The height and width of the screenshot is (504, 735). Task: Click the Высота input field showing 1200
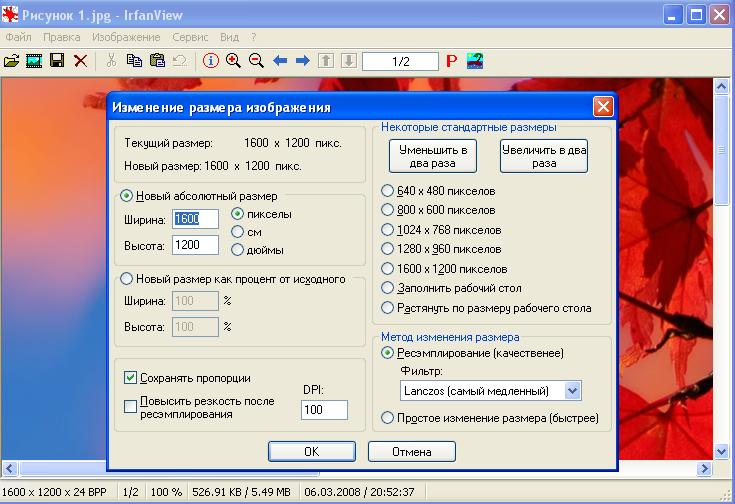195,245
